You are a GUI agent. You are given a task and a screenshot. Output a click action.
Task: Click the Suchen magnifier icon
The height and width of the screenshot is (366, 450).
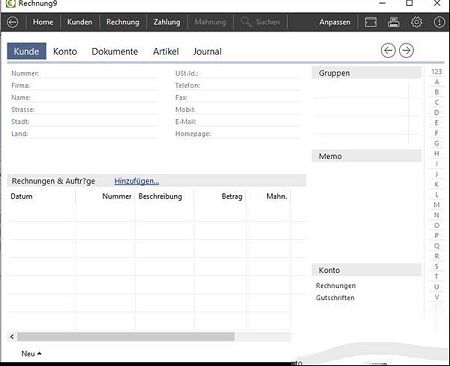point(246,22)
